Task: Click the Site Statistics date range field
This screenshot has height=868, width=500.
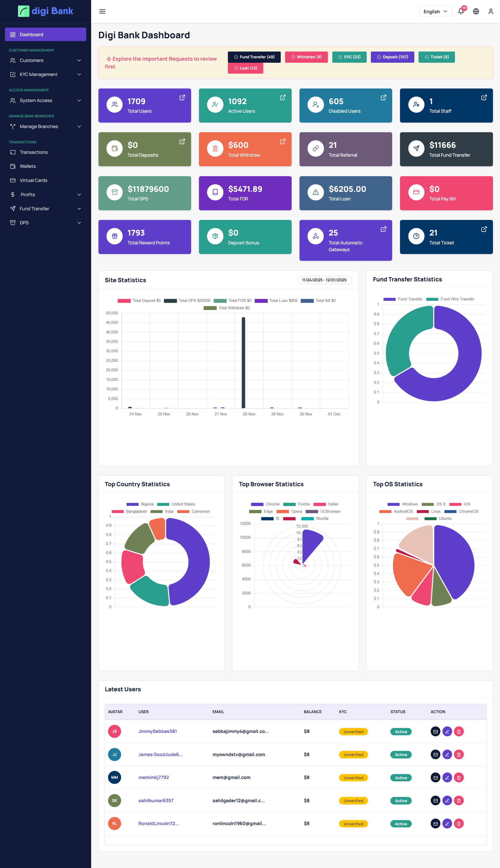Action: (324, 280)
